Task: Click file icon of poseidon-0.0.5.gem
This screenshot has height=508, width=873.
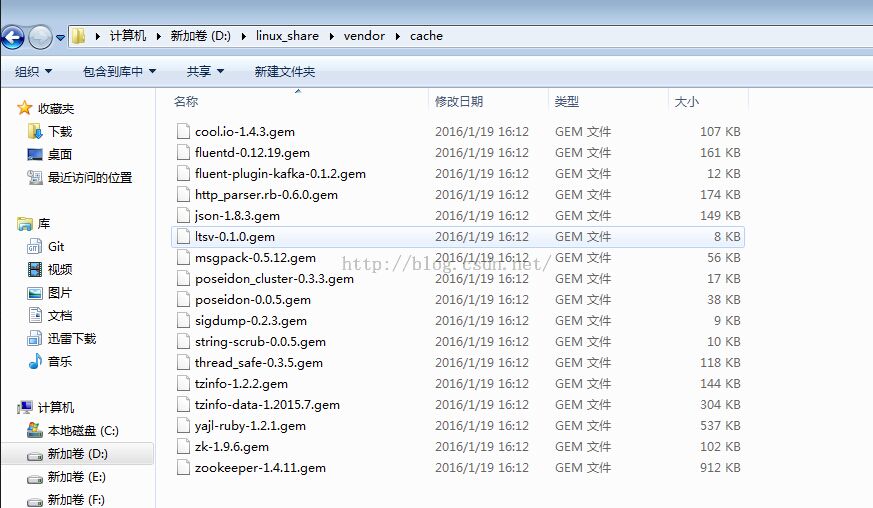Action: tap(183, 300)
